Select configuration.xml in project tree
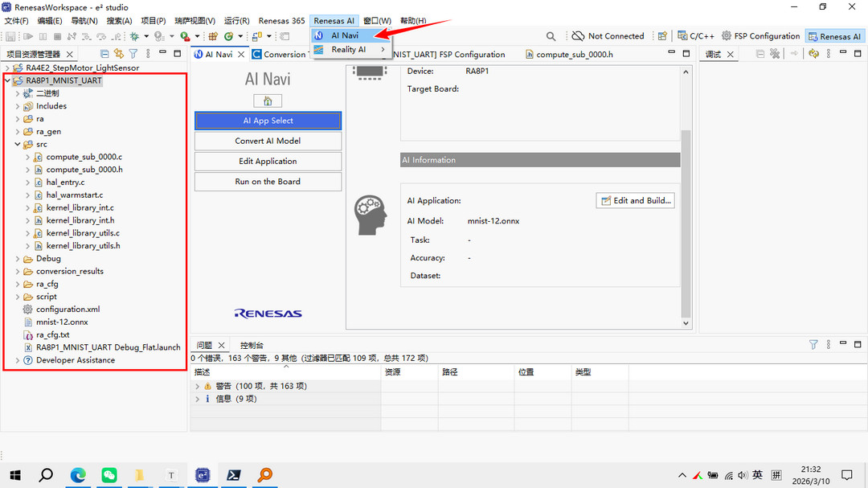The image size is (868, 488). [x=68, y=309]
